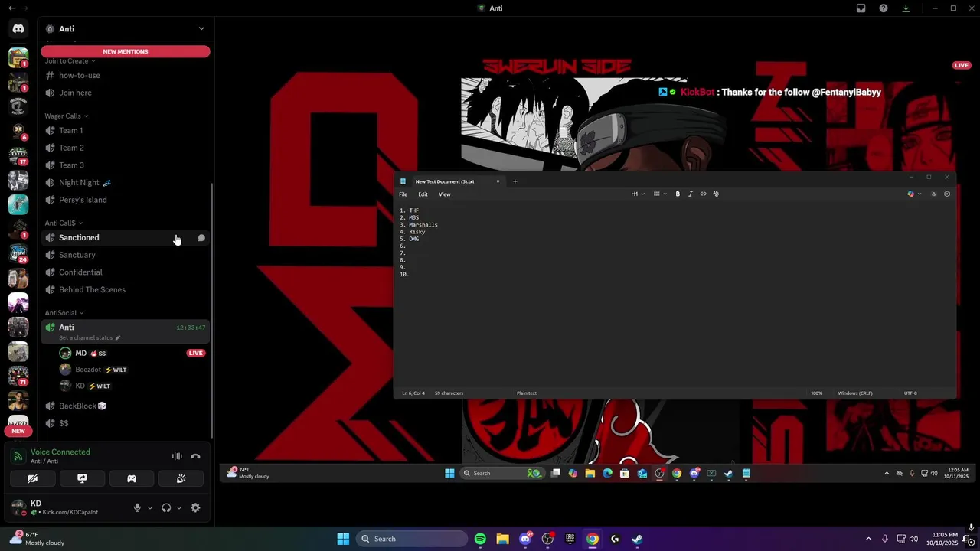
Task: Collapse the Anti Call$ category
Action: click(64, 223)
